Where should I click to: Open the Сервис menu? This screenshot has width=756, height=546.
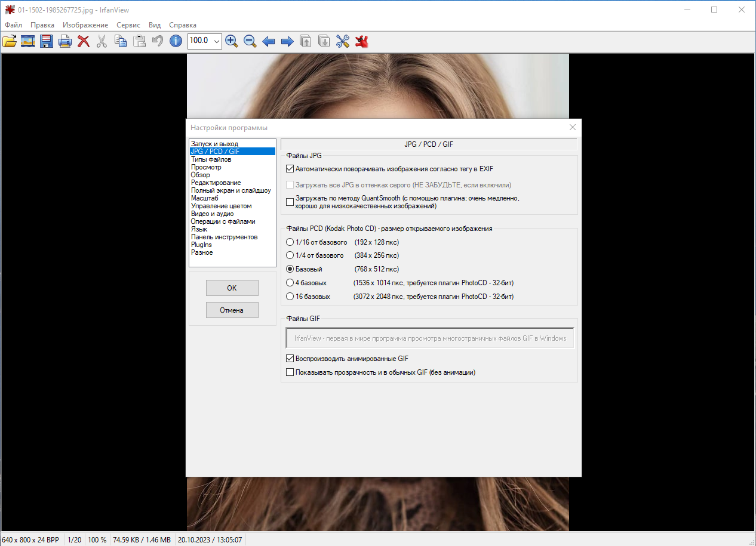point(128,25)
